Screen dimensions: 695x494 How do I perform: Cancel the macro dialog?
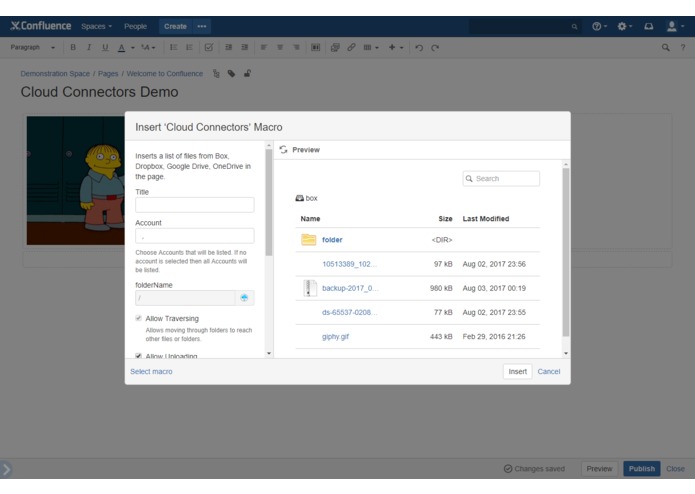[x=548, y=371]
